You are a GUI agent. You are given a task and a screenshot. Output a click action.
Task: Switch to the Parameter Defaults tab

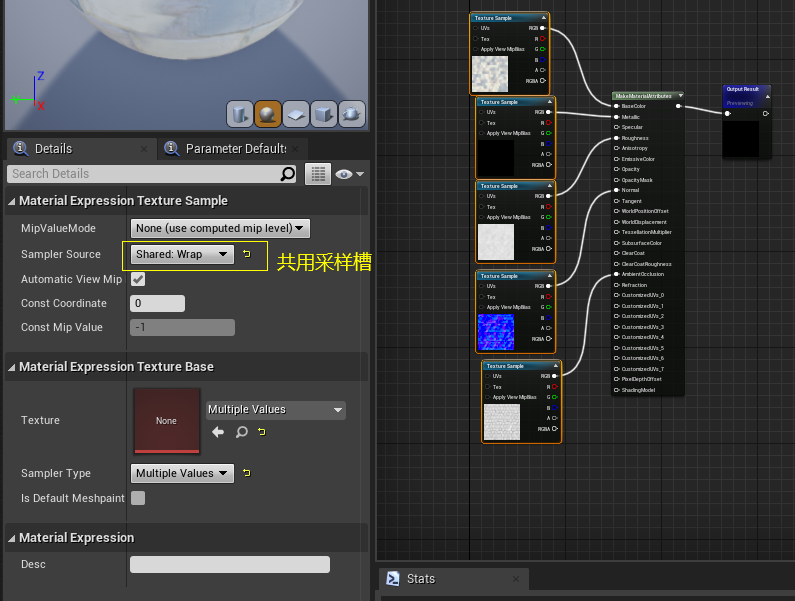[x=232, y=149]
